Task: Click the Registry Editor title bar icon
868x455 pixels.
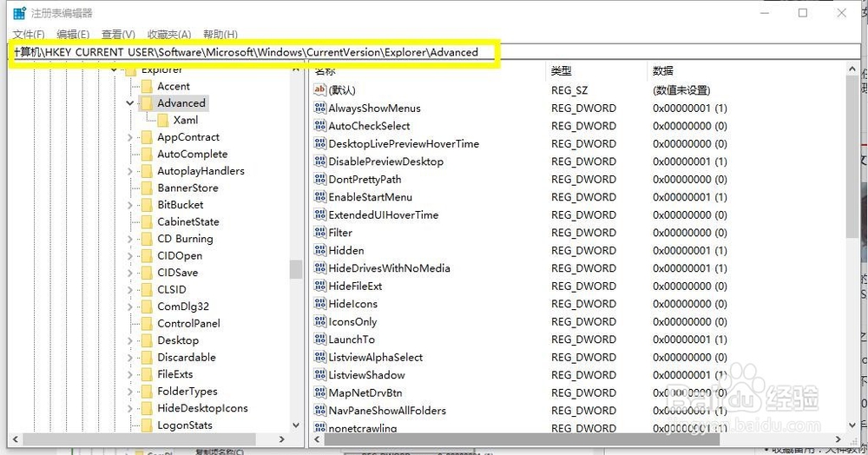Action: pyautogui.click(x=19, y=13)
